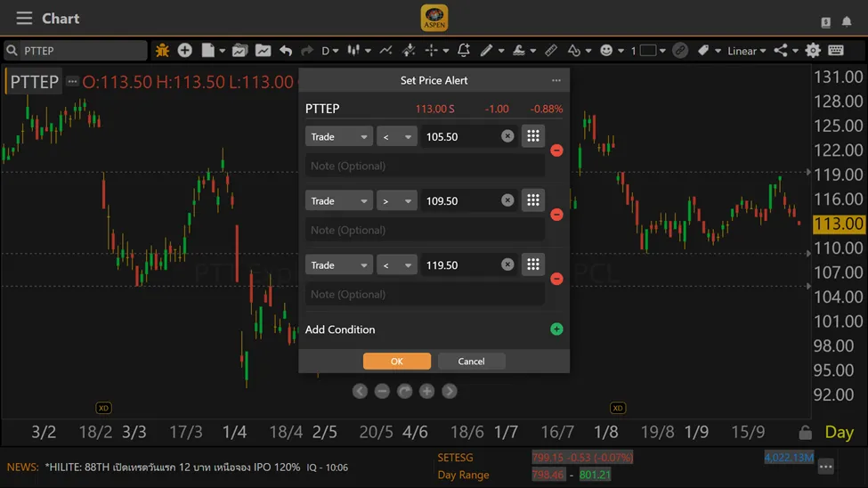Click the OK button

[x=396, y=361]
